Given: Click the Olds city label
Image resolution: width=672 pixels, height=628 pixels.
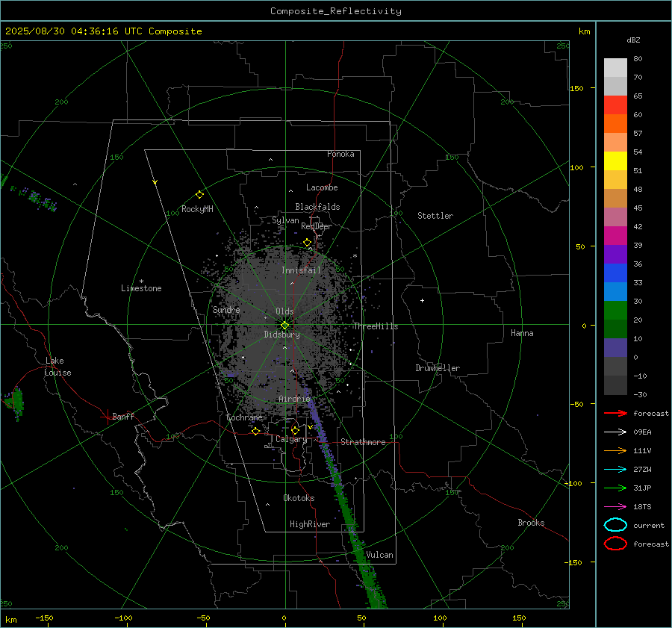Looking at the screenshot, I should 284,311.
